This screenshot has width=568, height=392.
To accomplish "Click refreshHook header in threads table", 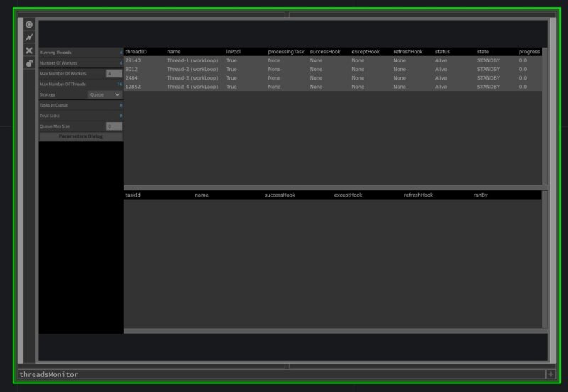I will 408,51.
